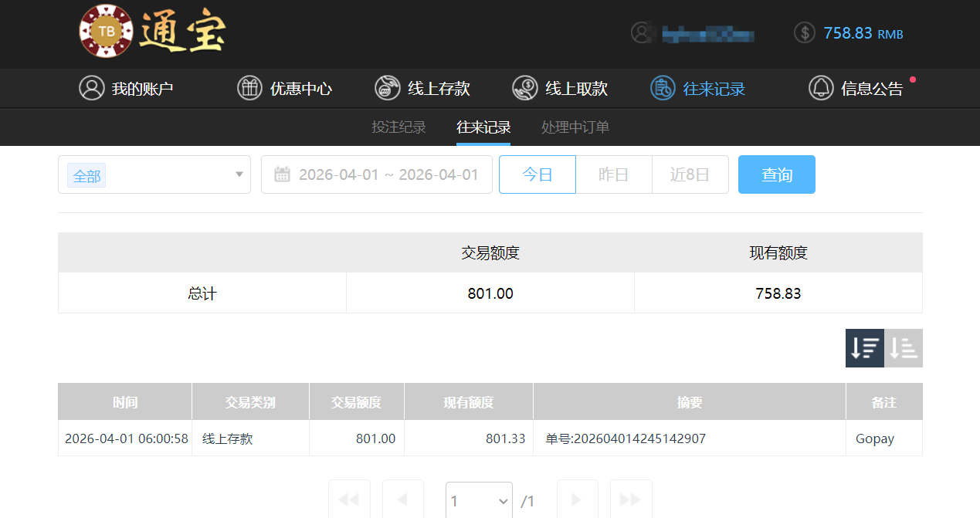The height and width of the screenshot is (518, 980).
Task: Open the 处理中订单 tab
Action: click(575, 127)
